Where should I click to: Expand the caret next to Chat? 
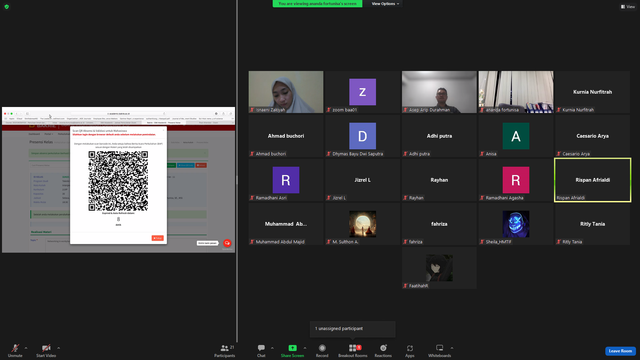point(272,348)
